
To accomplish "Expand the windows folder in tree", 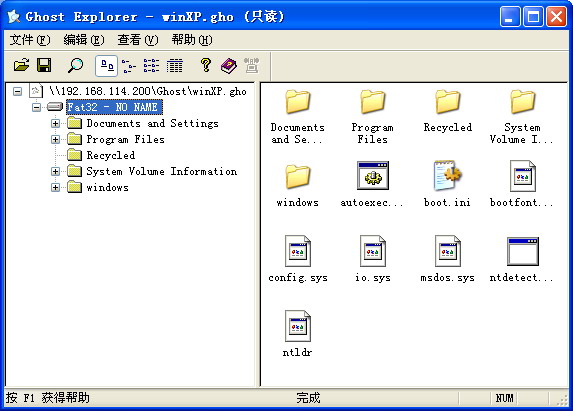I will [55, 188].
